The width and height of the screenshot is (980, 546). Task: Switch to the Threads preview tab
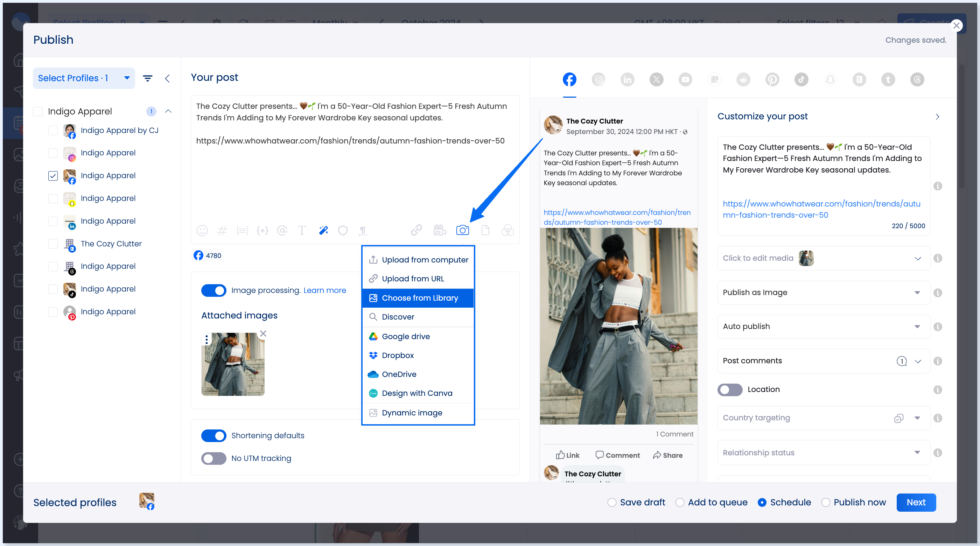click(x=917, y=79)
